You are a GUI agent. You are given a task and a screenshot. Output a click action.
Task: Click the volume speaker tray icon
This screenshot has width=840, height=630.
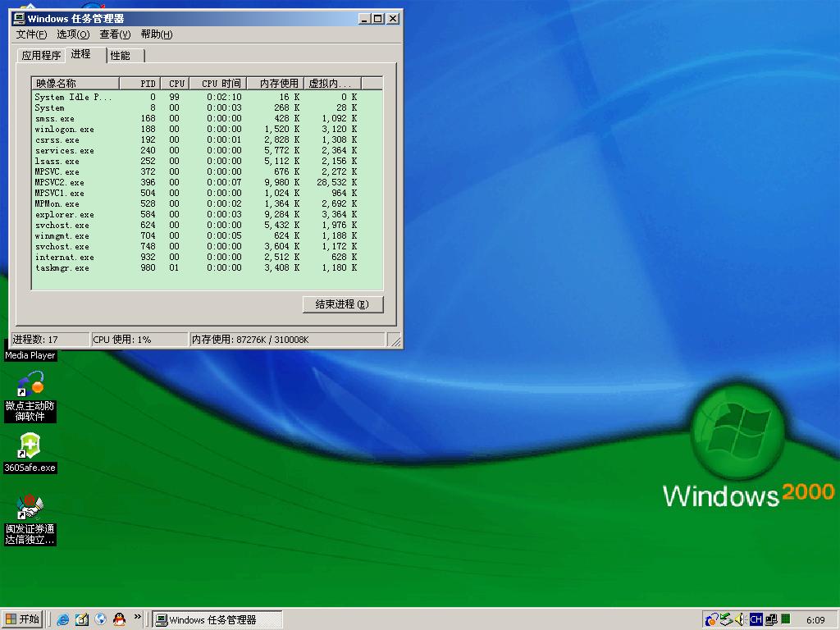pyautogui.click(x=741, y=620)
